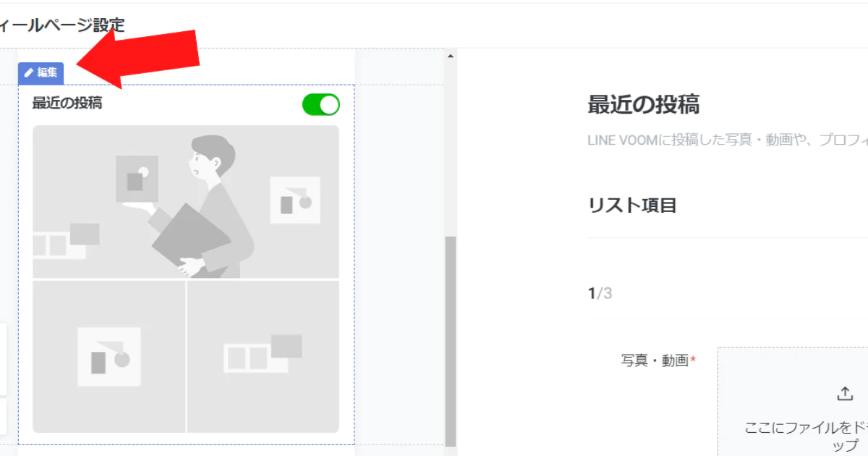Viewport: 868px width, 456px height.
Task: Click the 1/3 list item counter
Action: [600, 293]
